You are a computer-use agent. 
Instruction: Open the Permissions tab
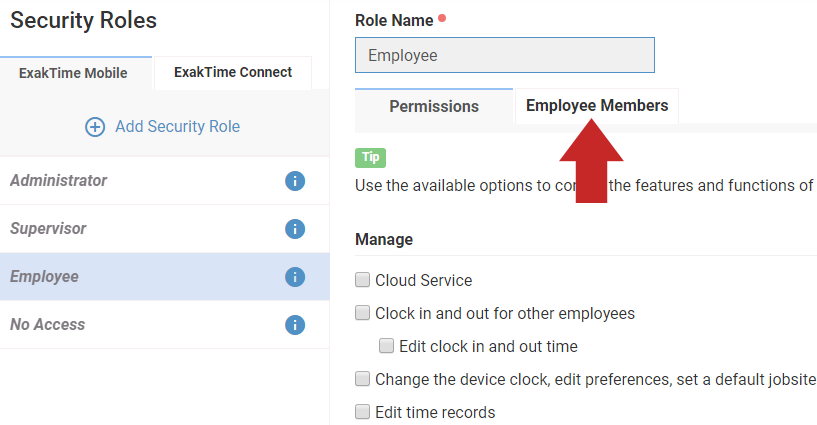[434, 106]
